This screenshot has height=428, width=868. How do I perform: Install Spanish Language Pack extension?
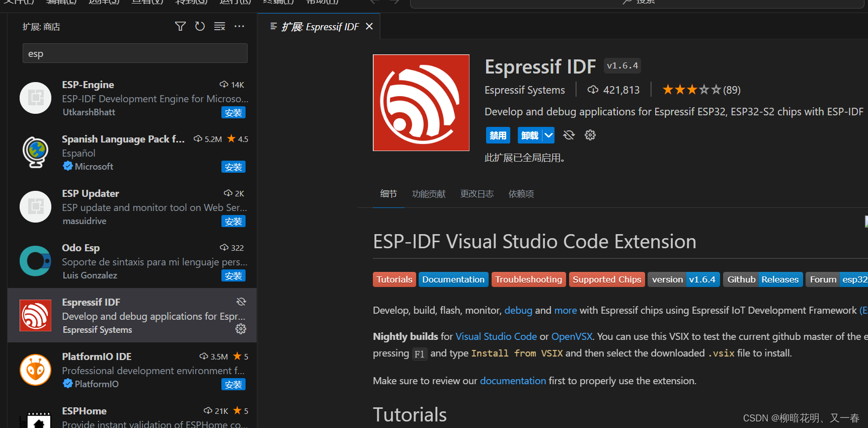[233, 167]
